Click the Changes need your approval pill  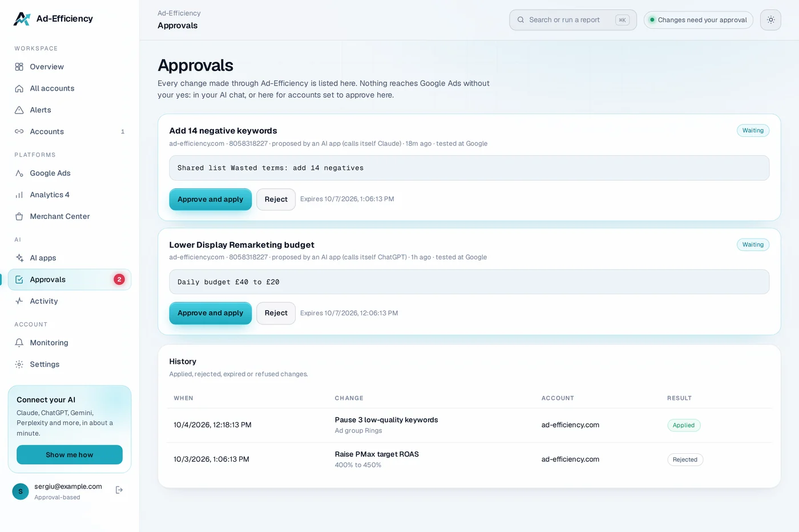pyautogui.click(x=699, y=20)
